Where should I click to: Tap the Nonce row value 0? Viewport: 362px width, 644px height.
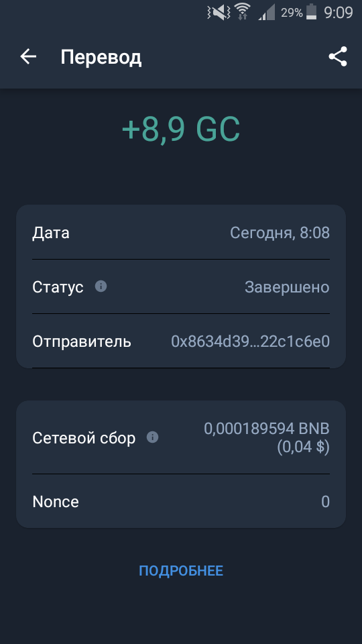[326, 502]
